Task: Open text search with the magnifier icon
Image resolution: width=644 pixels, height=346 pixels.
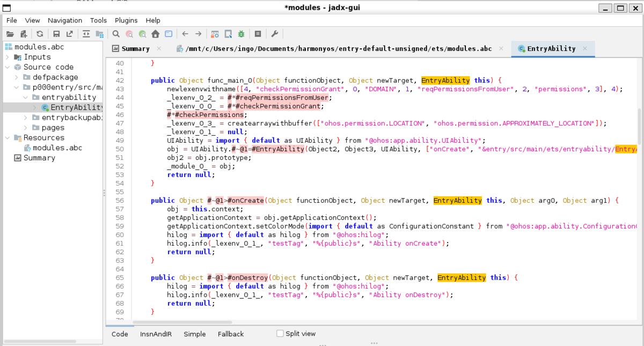Action: point(115,34)
